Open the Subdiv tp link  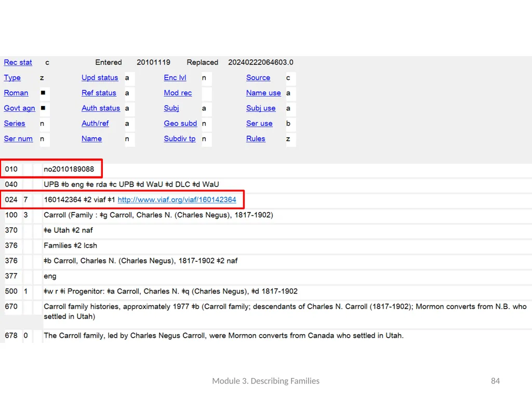pos(180,139)
